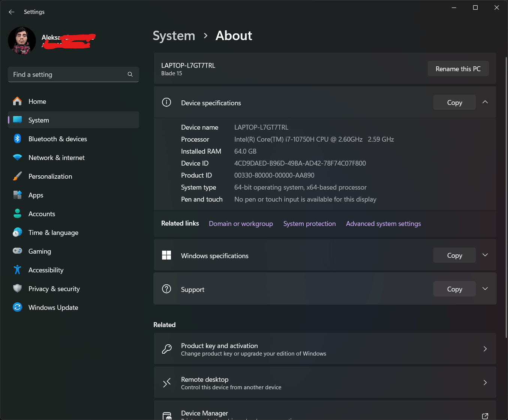Click the Personalization paintbrush icon

pyautogui.click(x=17, y=176)
